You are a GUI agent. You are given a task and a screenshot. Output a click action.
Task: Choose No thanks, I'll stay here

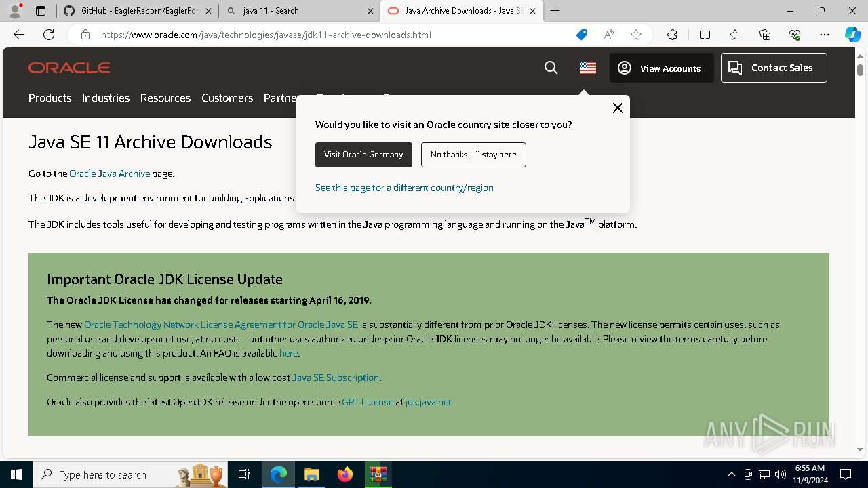(473, 155)
